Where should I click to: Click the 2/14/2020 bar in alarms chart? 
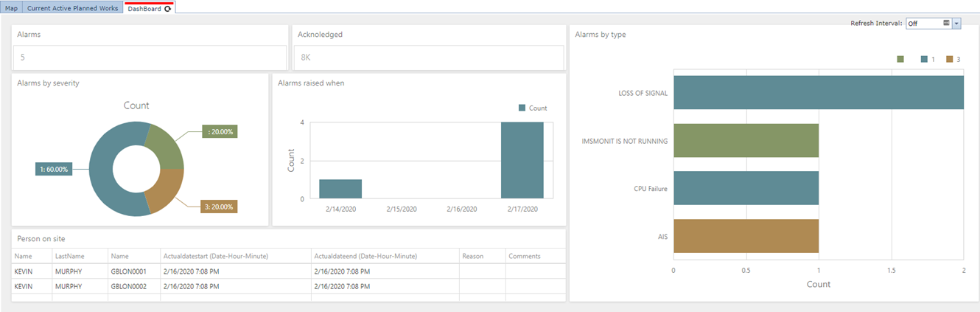[340, 189]
